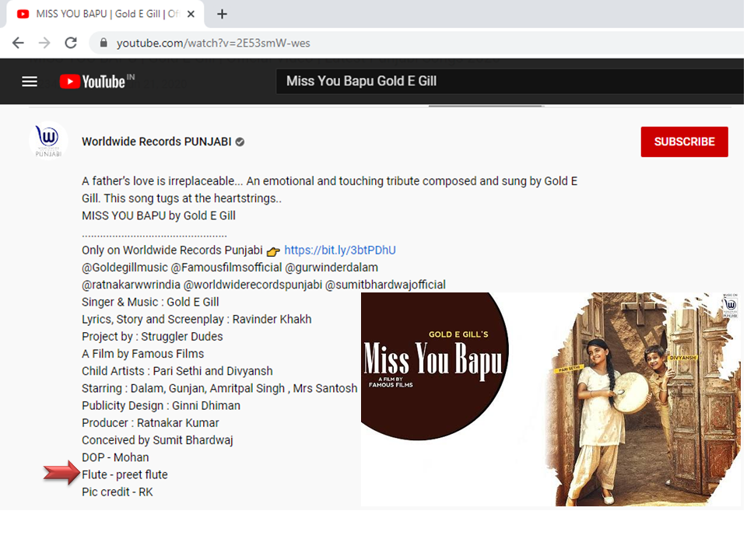Click the @Goldegillmusic mention in the description
This screenshot has width=747, height=560.
click(x=124, y=268)
